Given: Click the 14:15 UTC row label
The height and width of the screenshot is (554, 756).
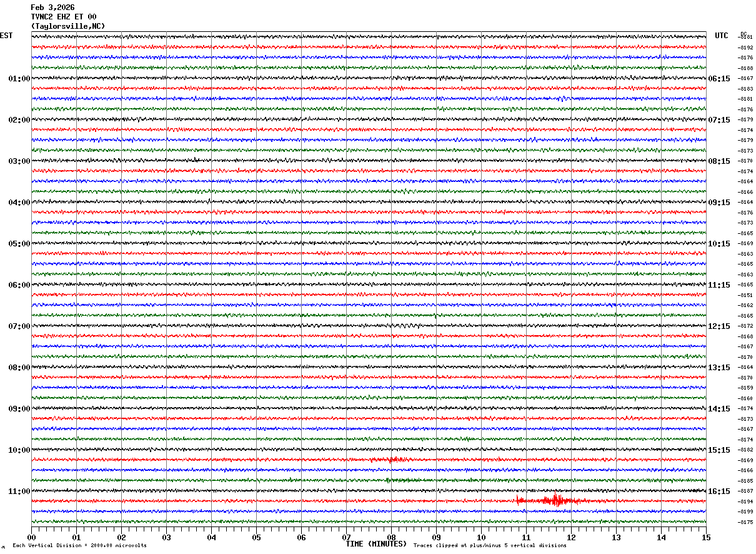Looking at the screenshot, I should click(719, 409).
